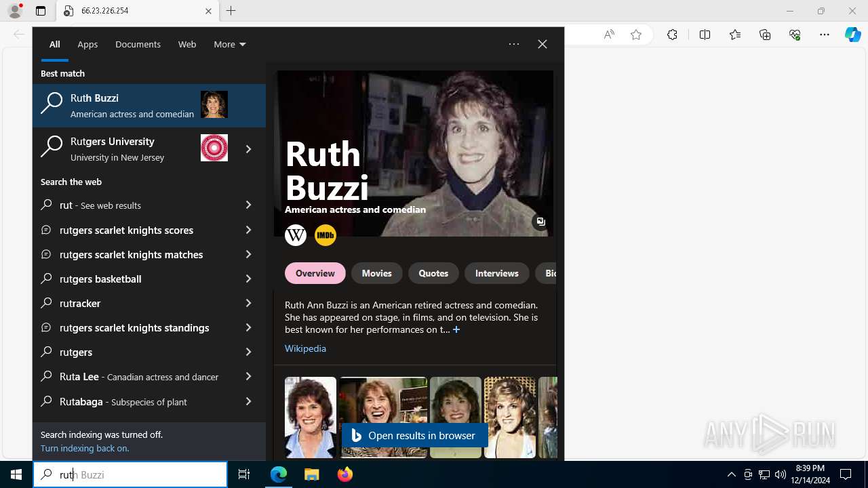Select the Quotes pill tab
This screenshot has width=868, height=488.
(x=433, y=273)
